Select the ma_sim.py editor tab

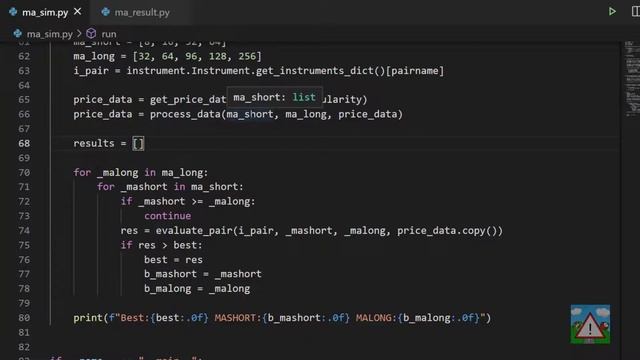45,12
